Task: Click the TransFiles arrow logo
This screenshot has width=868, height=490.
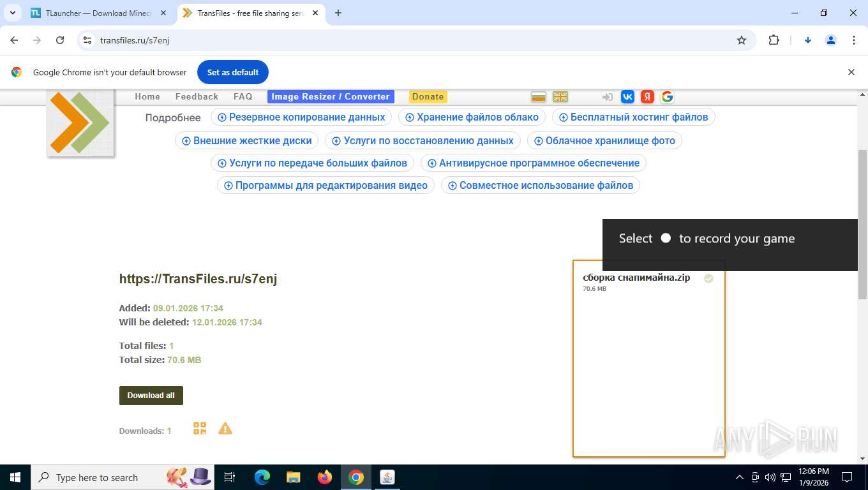Action: pos(80,123)
